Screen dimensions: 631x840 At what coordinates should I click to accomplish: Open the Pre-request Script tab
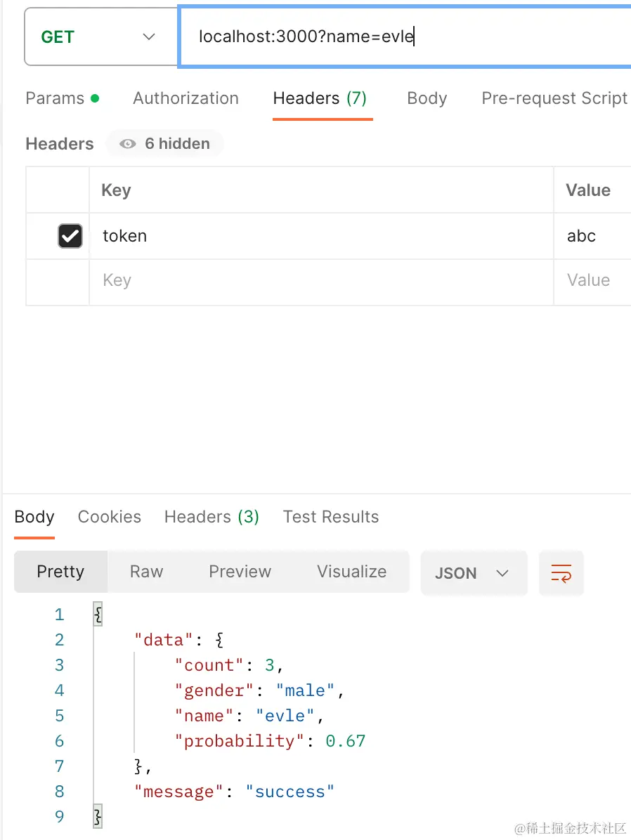pyautogui.click(x=554, y=98)
